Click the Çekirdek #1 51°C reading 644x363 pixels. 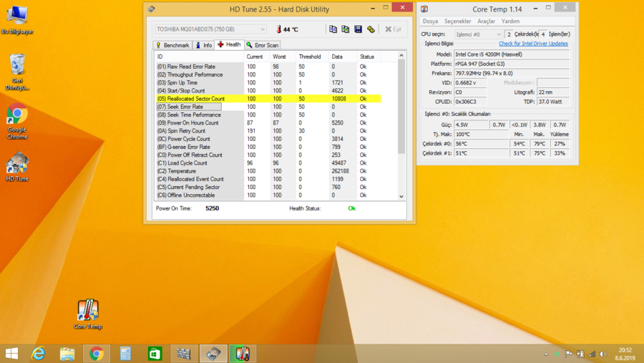[482, 153]
